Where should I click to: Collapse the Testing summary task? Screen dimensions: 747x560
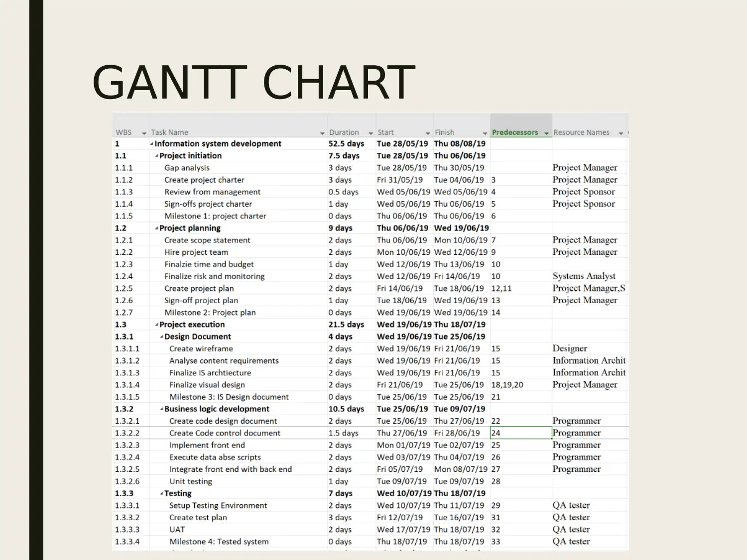[162, 493]
